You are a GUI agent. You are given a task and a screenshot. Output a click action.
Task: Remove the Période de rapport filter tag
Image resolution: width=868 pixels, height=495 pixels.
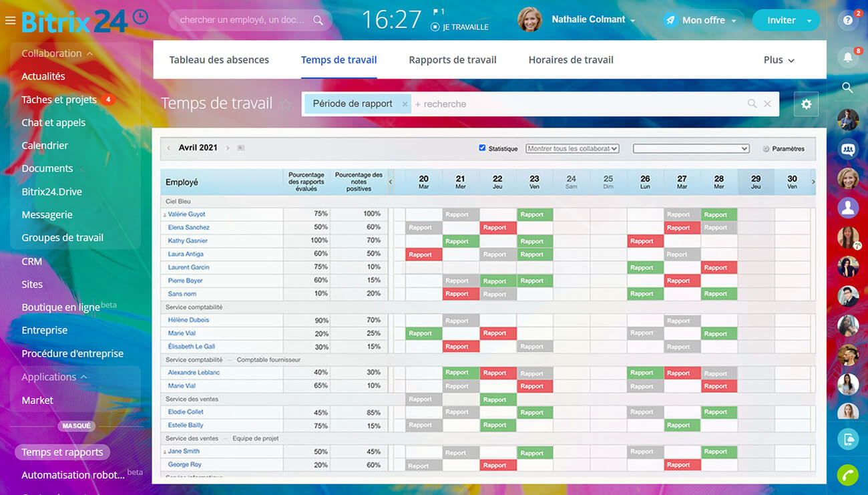tap(405, 104)
